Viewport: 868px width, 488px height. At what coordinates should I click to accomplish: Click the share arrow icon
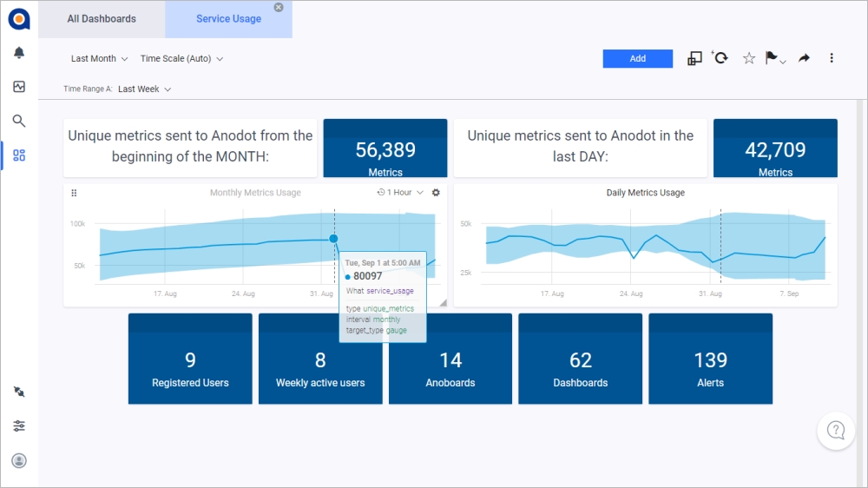[x=804, y=58]
